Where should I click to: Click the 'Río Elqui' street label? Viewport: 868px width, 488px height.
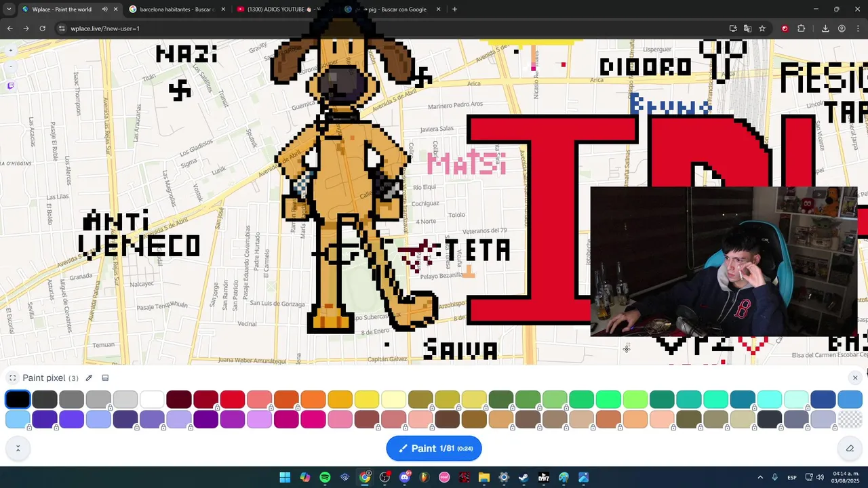pos(425,187)
